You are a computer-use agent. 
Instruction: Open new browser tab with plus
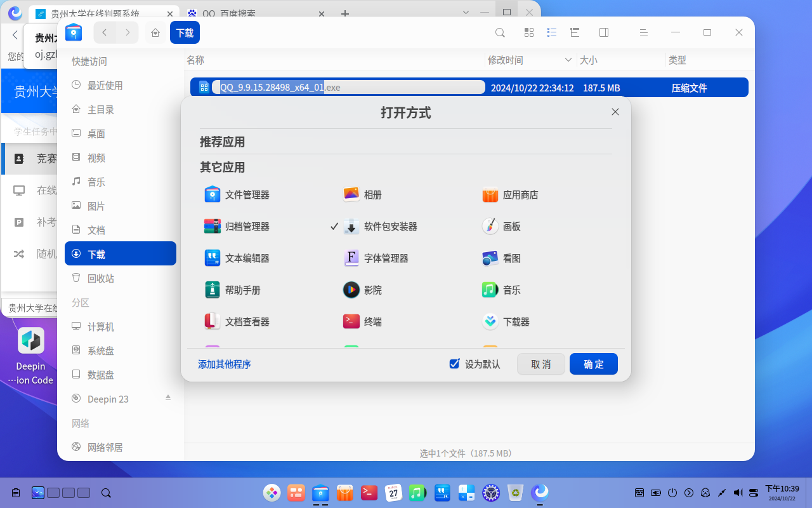click(345, 13)
